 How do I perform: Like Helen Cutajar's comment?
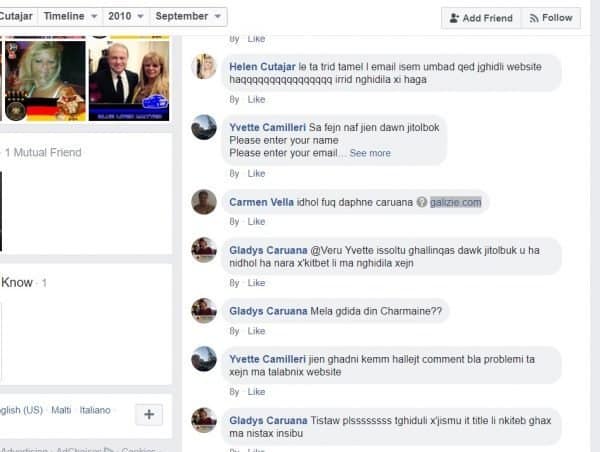(256, 99)
